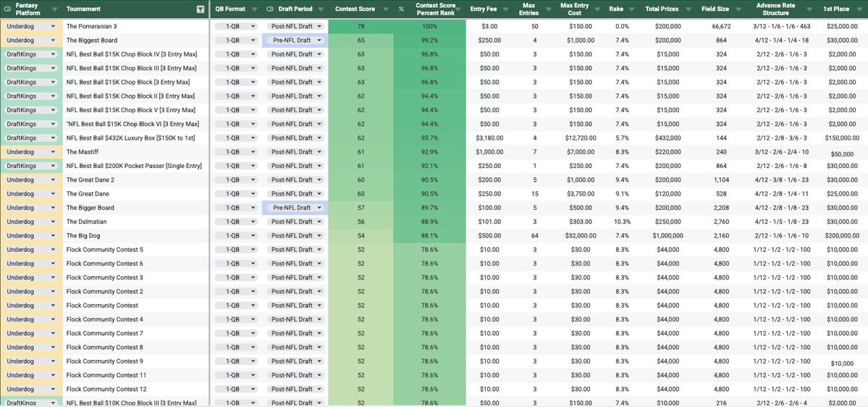This screenshot has height=407, width=868.
Task: Open DraftKings dropdown for Luxury Box tournament row
Action: tap(31, 138)
